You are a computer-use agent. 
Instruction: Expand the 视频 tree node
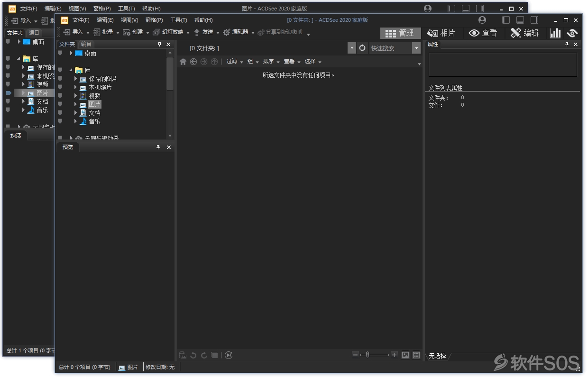75,96
